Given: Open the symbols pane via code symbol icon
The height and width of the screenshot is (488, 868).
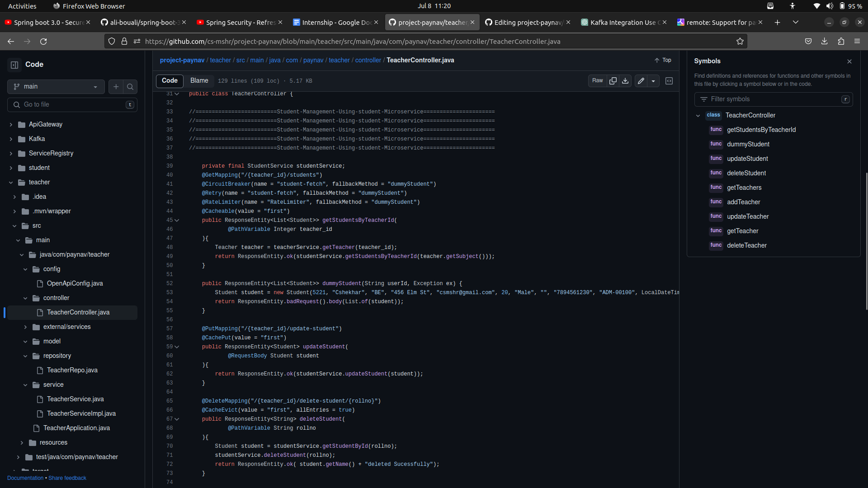Looking at the screenshot, I should (x=670, y=81).
